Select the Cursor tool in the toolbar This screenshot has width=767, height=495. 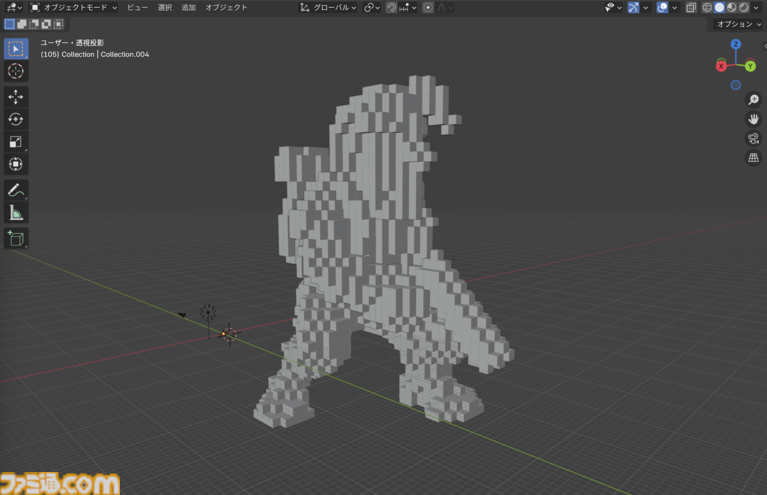[16, 71]
